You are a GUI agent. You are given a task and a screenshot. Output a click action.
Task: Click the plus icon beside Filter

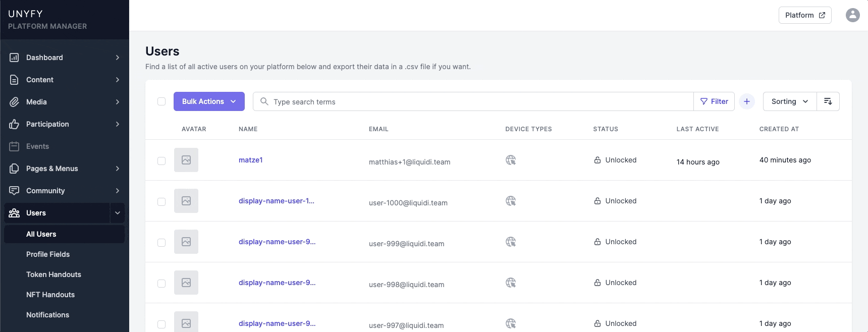tap(746, 101)
